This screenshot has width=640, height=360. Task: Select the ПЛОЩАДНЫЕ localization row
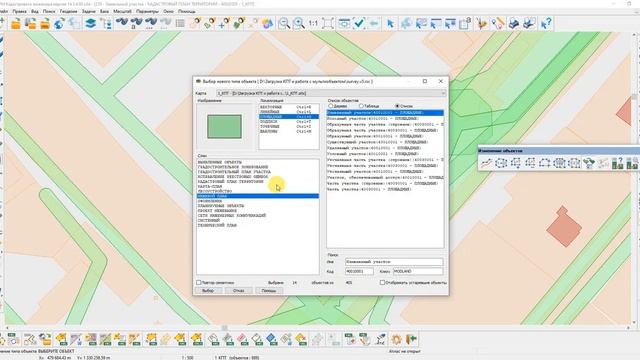(x=289, y=117)
